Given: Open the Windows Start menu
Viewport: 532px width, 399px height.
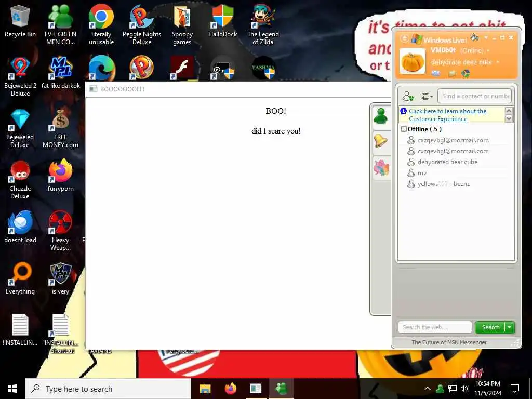Looking at the screenshot, I should click(12, 389).
